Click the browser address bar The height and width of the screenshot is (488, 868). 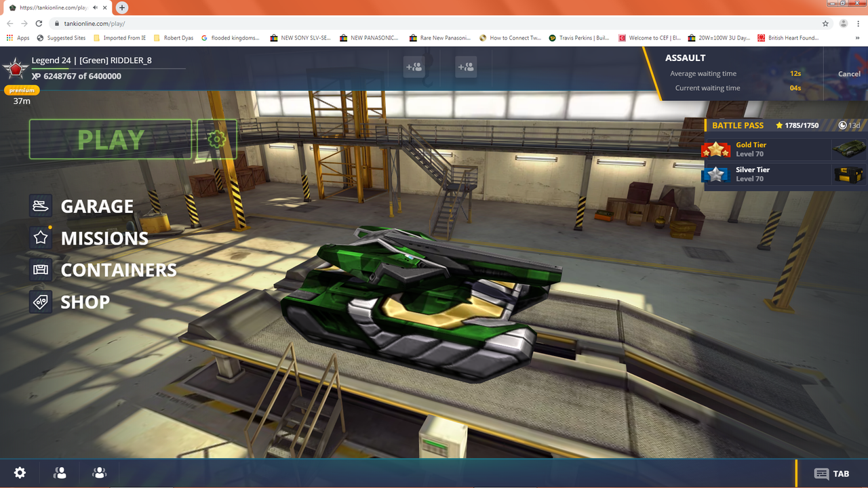pos(434,23)
